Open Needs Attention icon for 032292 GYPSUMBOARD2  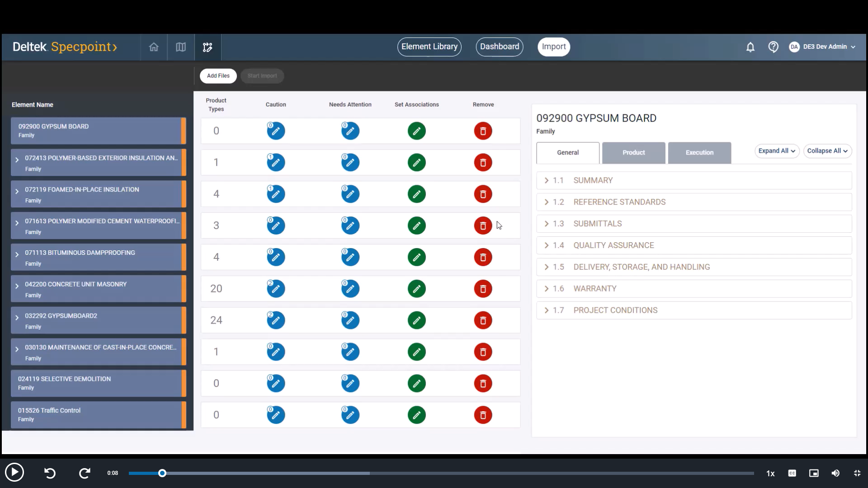(350, 320)
